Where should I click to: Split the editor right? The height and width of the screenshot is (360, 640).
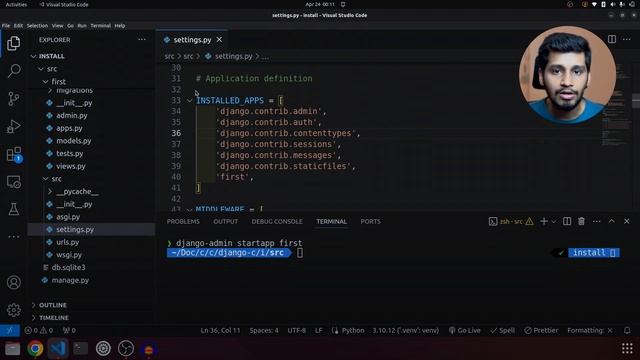(x=611, y=39)
